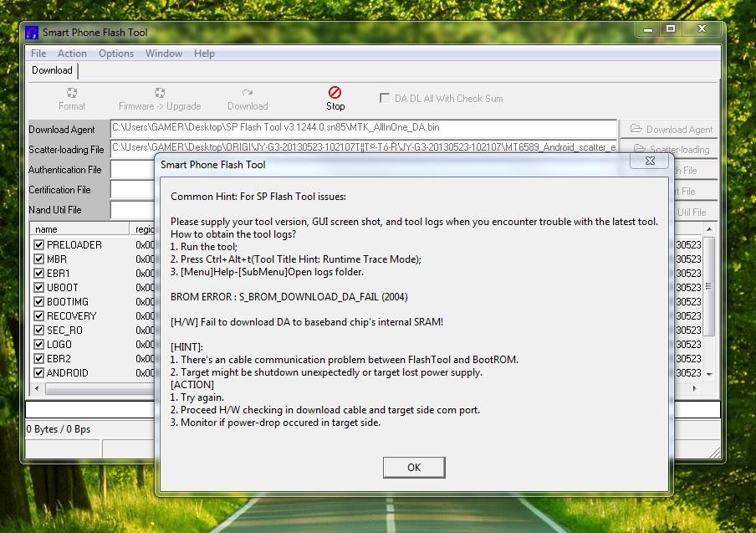Select the Download tab
This screenshot has width=756, height=533.
coord(52,70)
